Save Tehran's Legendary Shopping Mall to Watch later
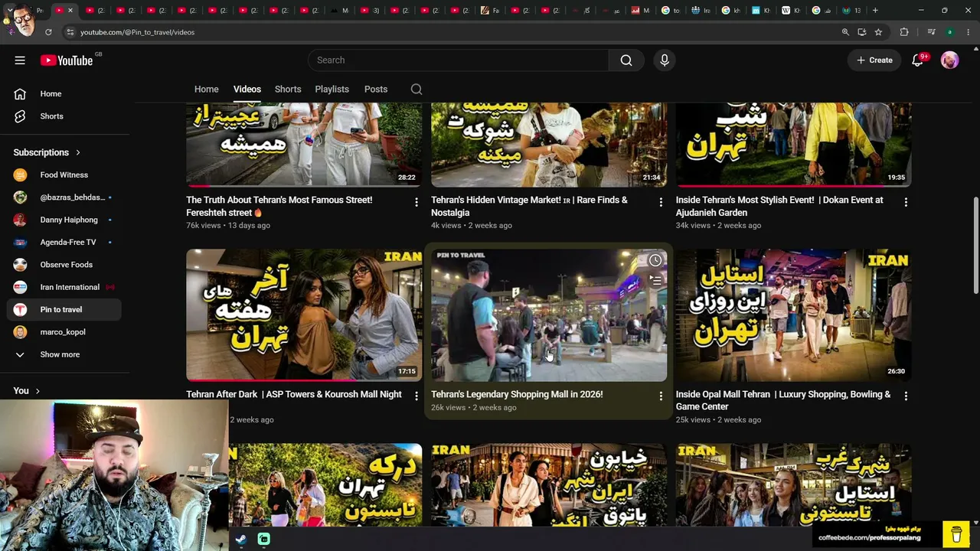The image size is (980, 551). point(655,261)
